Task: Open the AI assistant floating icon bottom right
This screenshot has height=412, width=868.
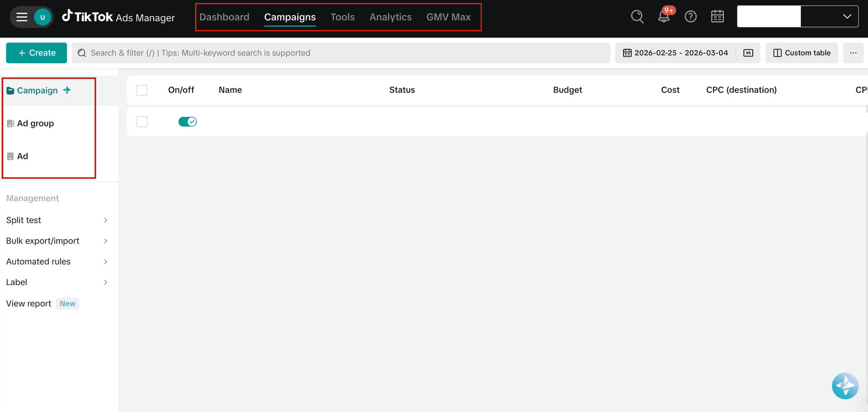Action: click(x=845, y=386)
